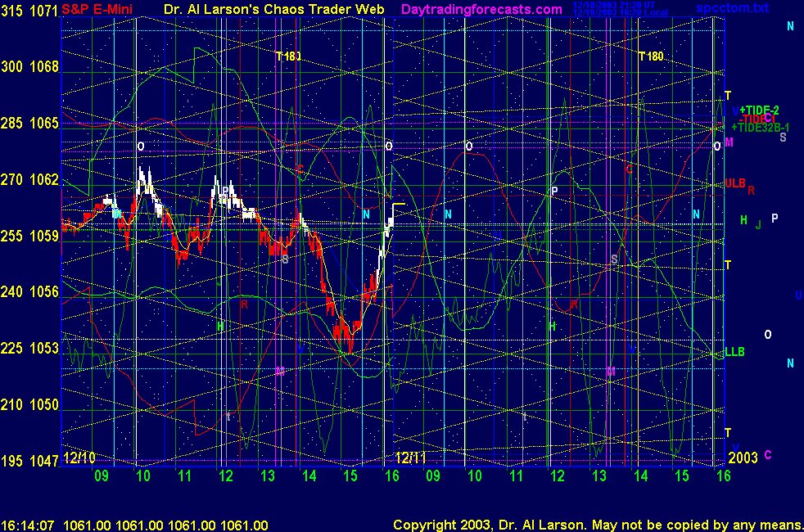This screenshot has width=804, height=532.
Task: Click the red 'ULB' band label
Action: [x=734, y=183]
